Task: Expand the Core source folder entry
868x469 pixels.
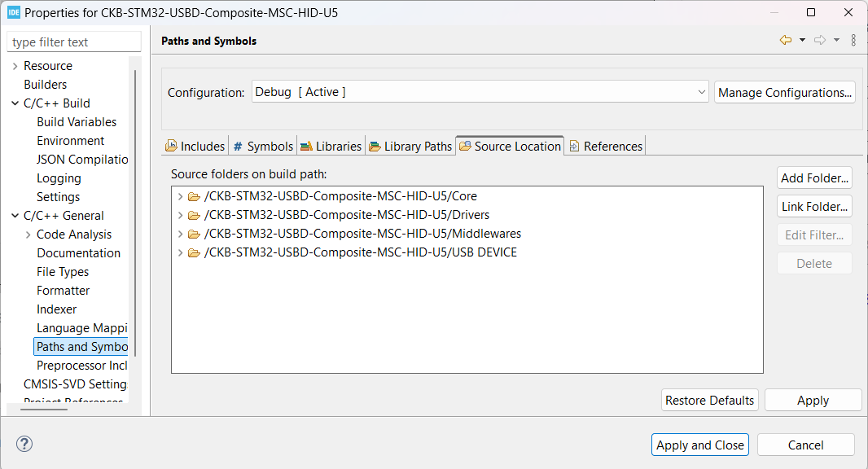Action: [x=180, y=196]
